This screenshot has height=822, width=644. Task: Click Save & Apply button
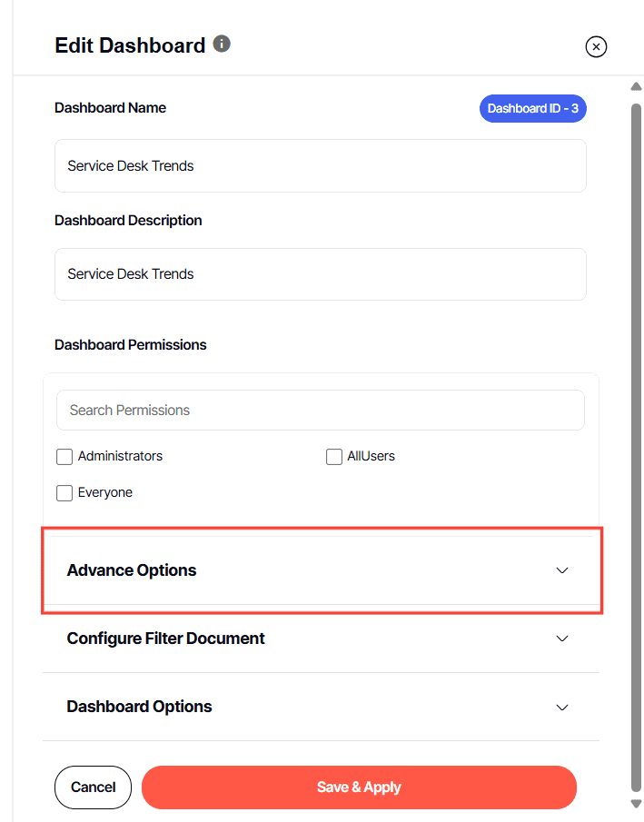click(359, 787)
